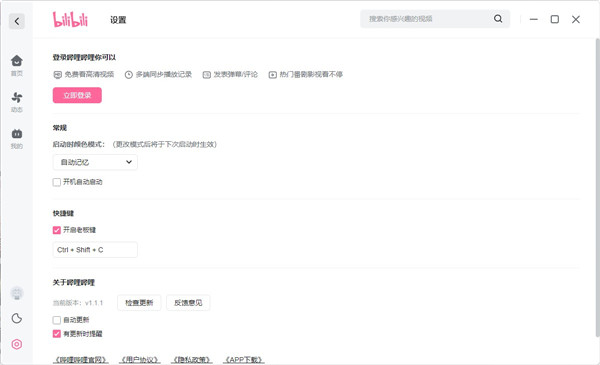Image resolution: width=600 pixels, height=365 pixels.
Task: Click the 检查更新 button
Action: (139, 303)
